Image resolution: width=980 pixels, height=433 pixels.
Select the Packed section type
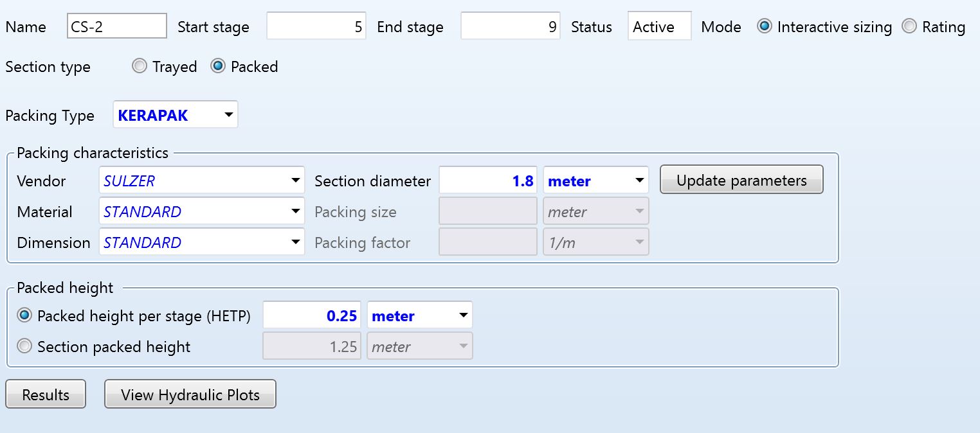(x=218, y=66)
